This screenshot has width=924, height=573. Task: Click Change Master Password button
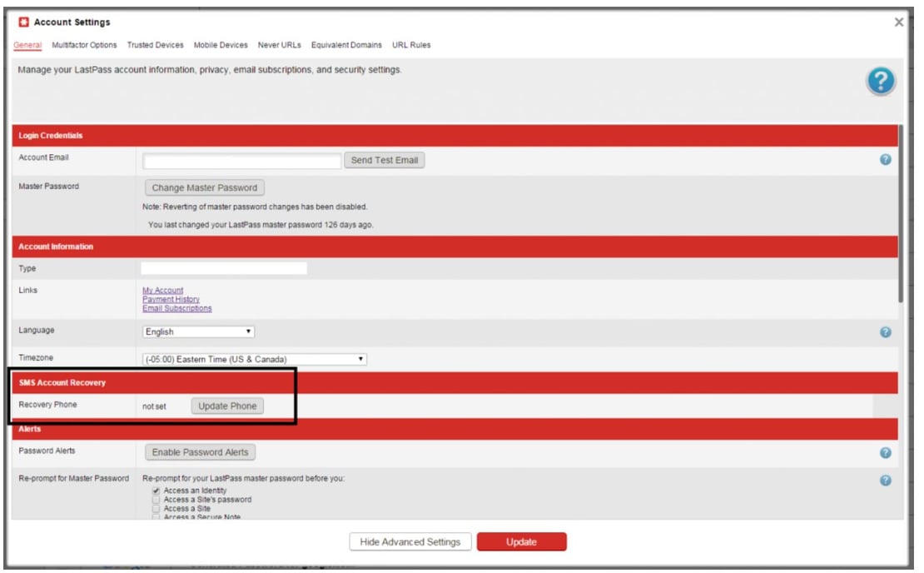205,187
